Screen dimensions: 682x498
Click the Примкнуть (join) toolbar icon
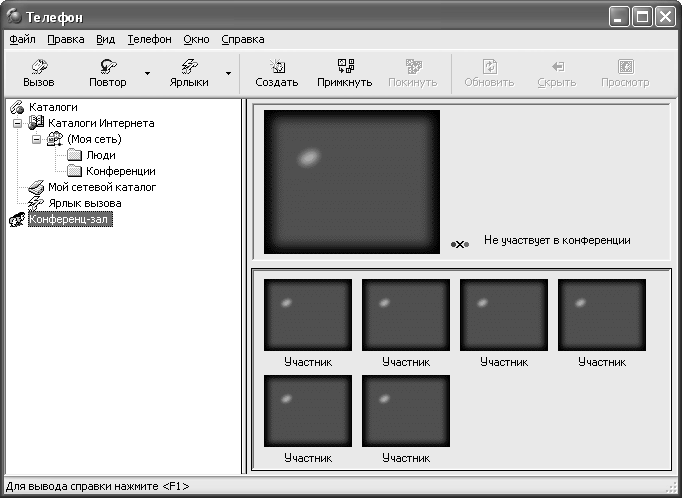[346, 67]
